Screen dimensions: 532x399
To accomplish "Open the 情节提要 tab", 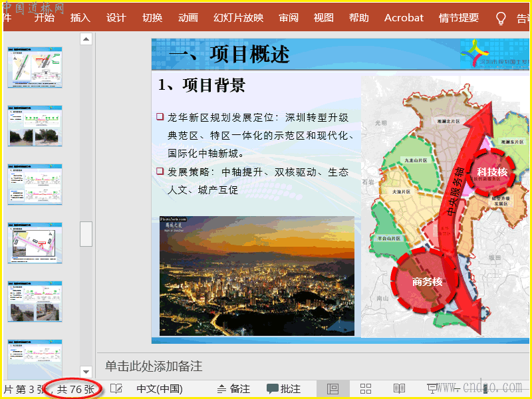I will 459,18.
